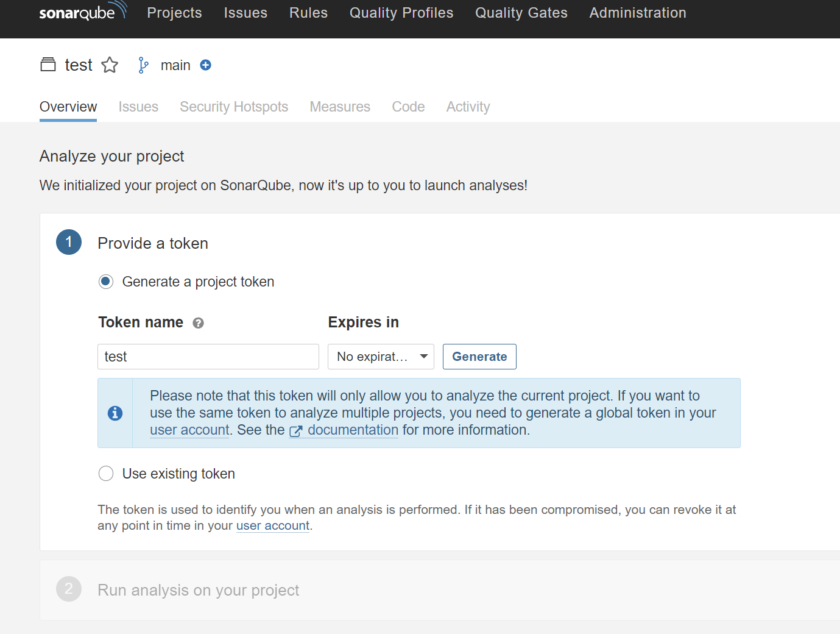Open the Measures tab
This screenshot has height=634, width=840.
340,107
